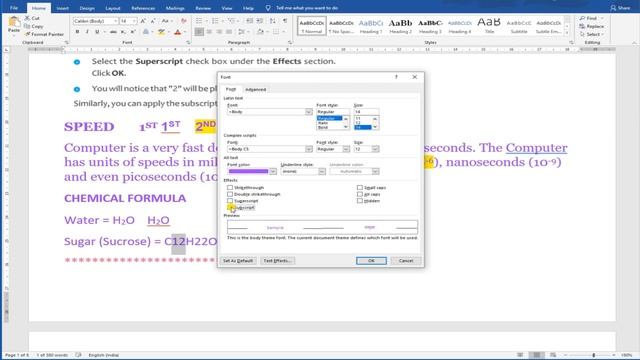
Task: Click the Align Right icon
Action: pos(219,32)
